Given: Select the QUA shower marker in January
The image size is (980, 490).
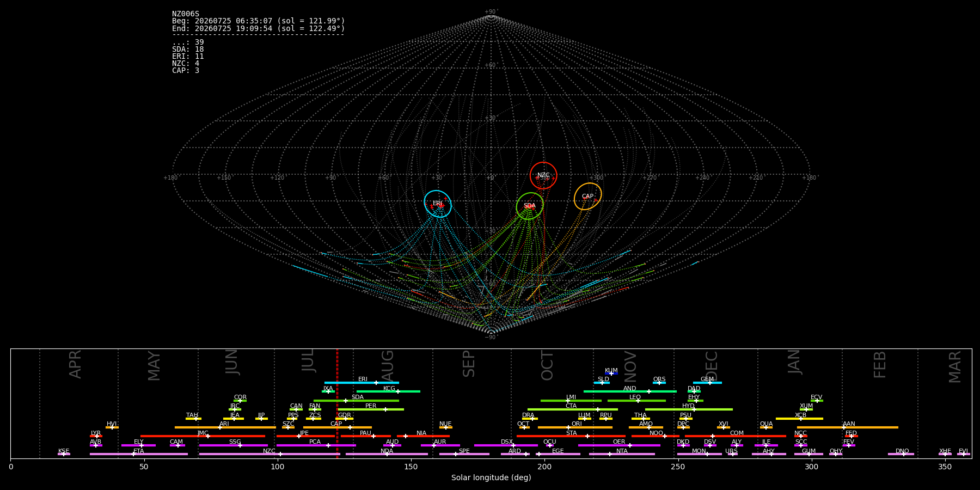Looking at the screenshot, I should pyautogui.click(x=766, y=427).
